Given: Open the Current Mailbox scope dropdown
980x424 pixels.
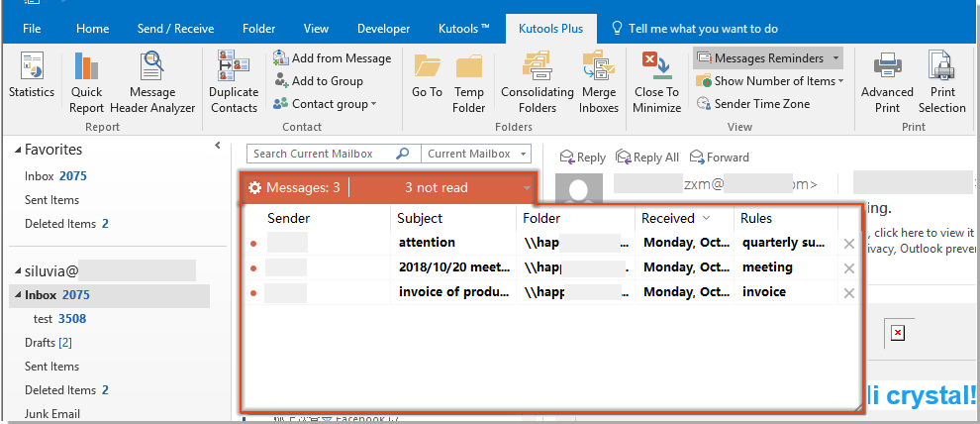Looking at the screenshot, I should coord(476,154).
